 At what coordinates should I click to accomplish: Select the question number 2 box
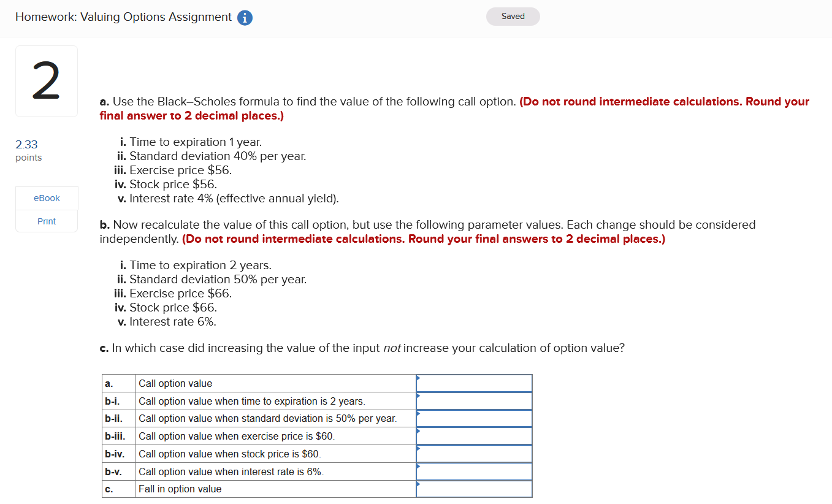pos(46,80)
